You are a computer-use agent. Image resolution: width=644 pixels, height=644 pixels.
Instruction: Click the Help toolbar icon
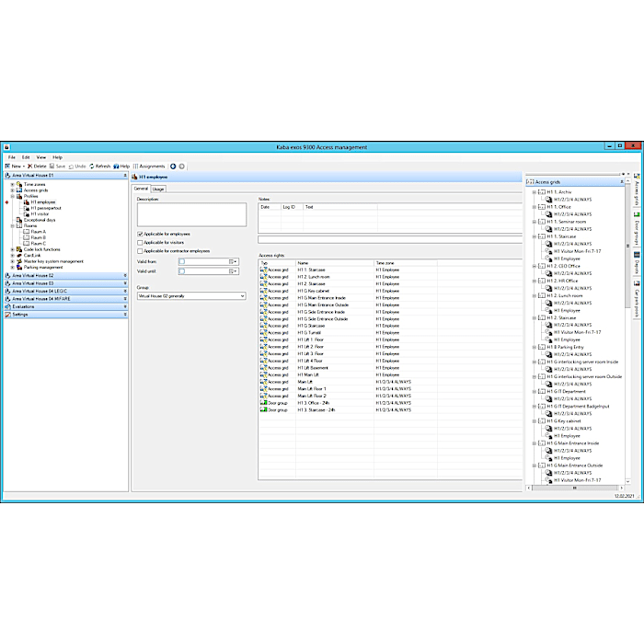[x=116, y=167]
